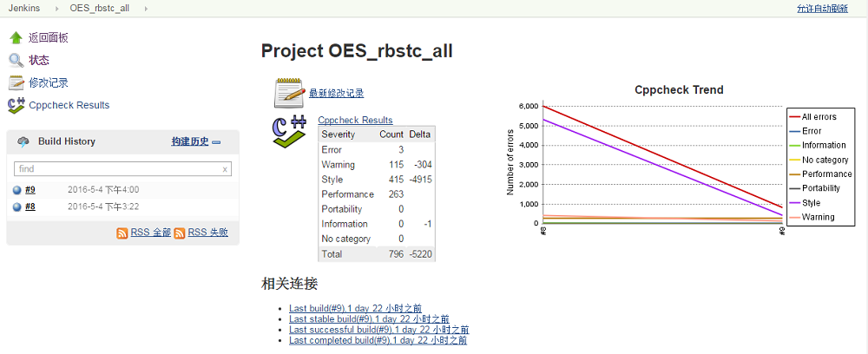Click the yellow No category legend swatch
This screenshot has width=868, height=354.
(x=794, y=160)
